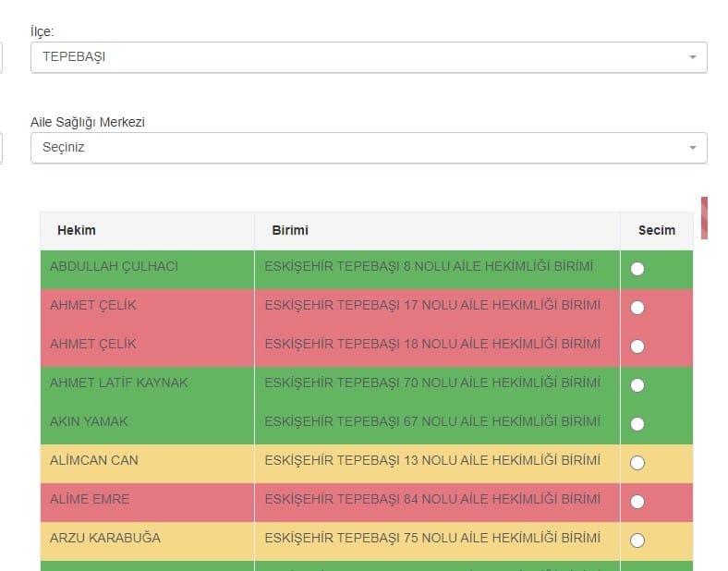The height and width of the screenshot is (571, 728).
Task: Click the ABDULLAH ÇULHACI name cell
Action: (114, 267)
